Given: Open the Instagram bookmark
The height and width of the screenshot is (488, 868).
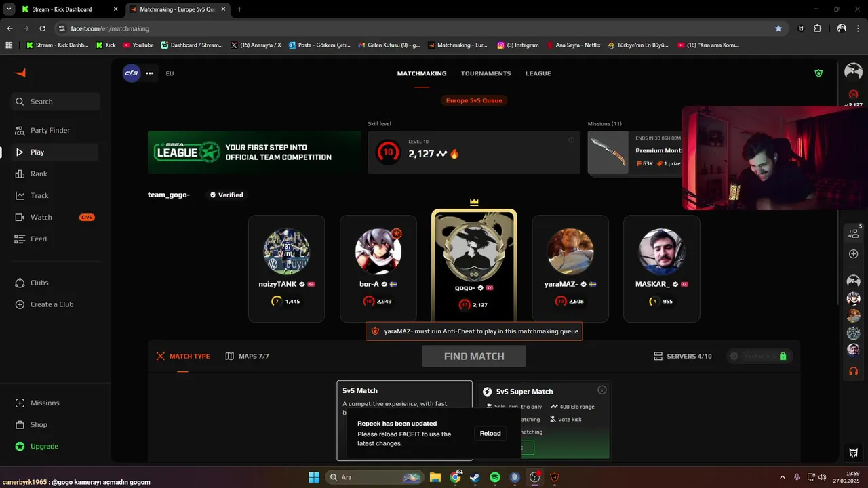Looking at the screenshot, I should coord(518,45).
